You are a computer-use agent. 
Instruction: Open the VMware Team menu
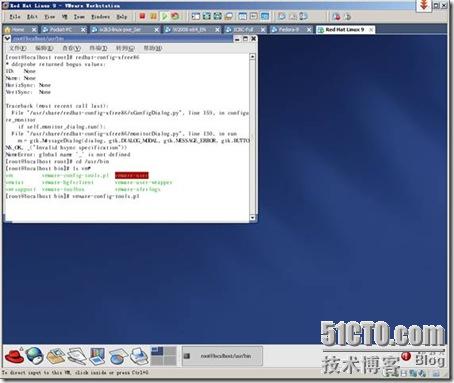(x=79, y=16)
